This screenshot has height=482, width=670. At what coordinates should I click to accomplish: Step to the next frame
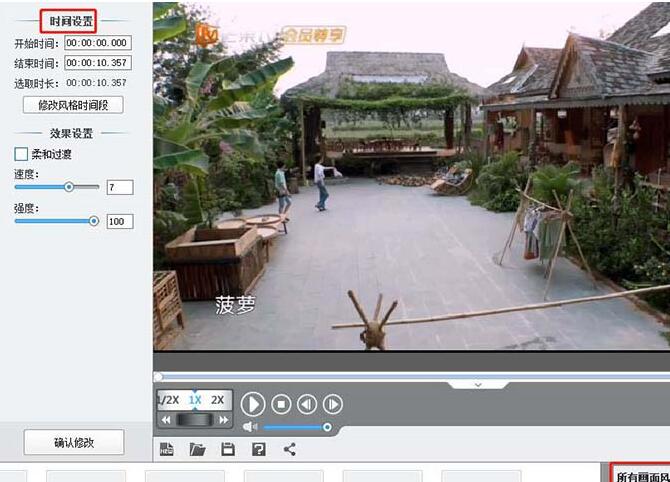(333, 404)
